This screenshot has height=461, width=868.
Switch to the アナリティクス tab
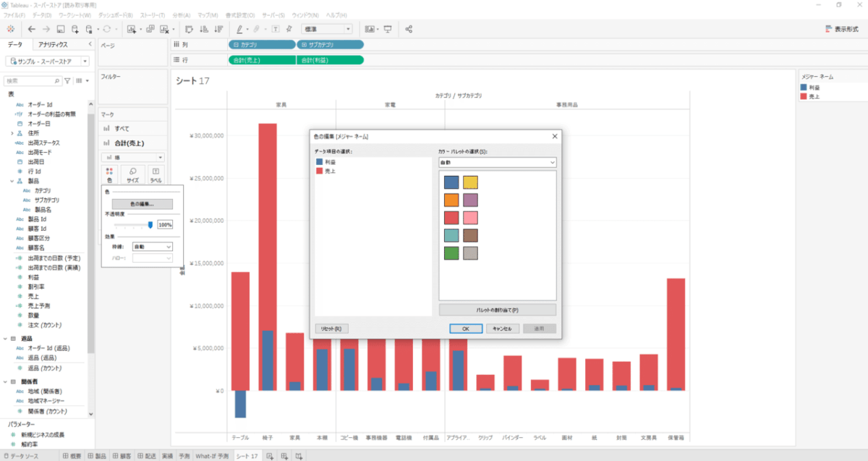[53, 44]
